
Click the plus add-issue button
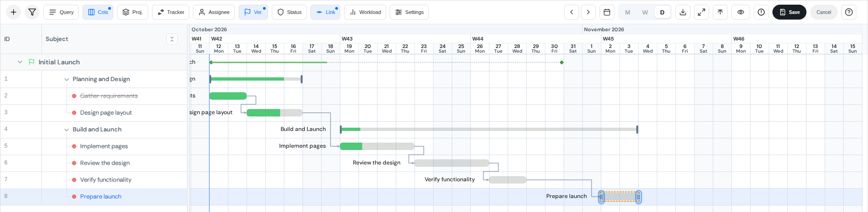(x=14, y=12)
